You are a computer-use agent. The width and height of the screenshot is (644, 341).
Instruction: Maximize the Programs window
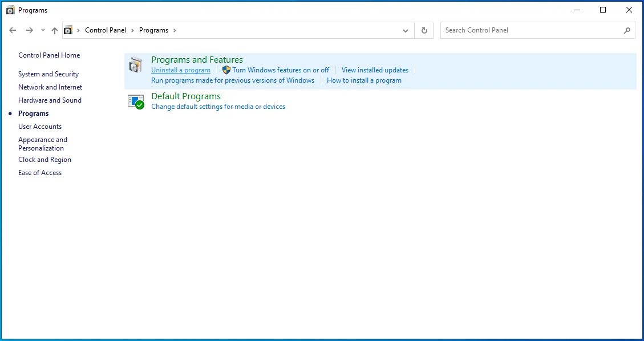click(603, 10)
